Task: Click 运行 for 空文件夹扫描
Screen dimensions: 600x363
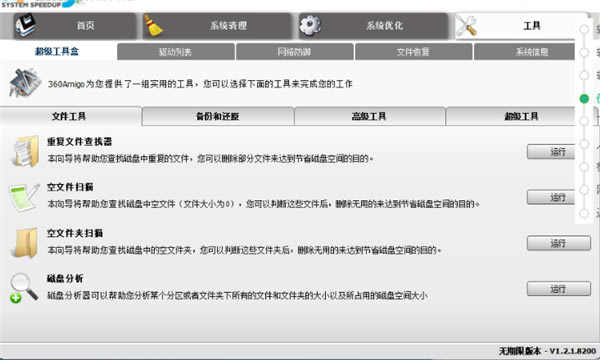Action: pyautogui.click(x=559, y=243)
